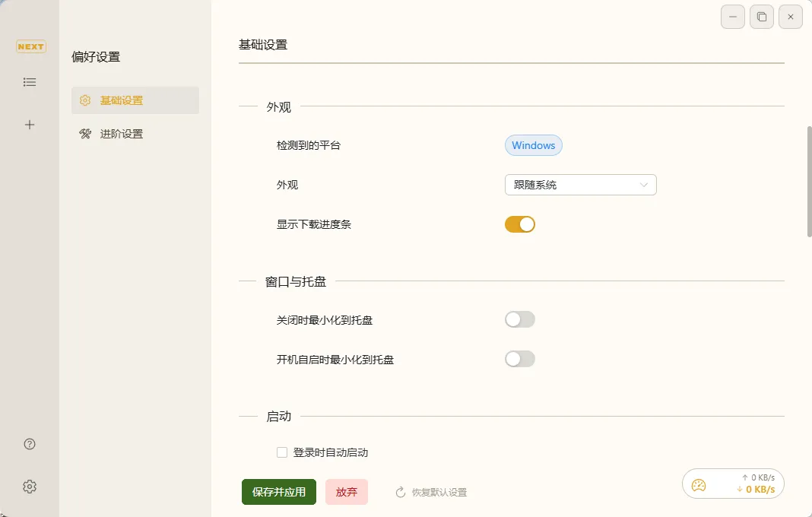Image resolution: width=812 pixels, height=517 pixels.
Task: Enable 关闭时最小化到托盘 toggle
Action: coord(520,319)
